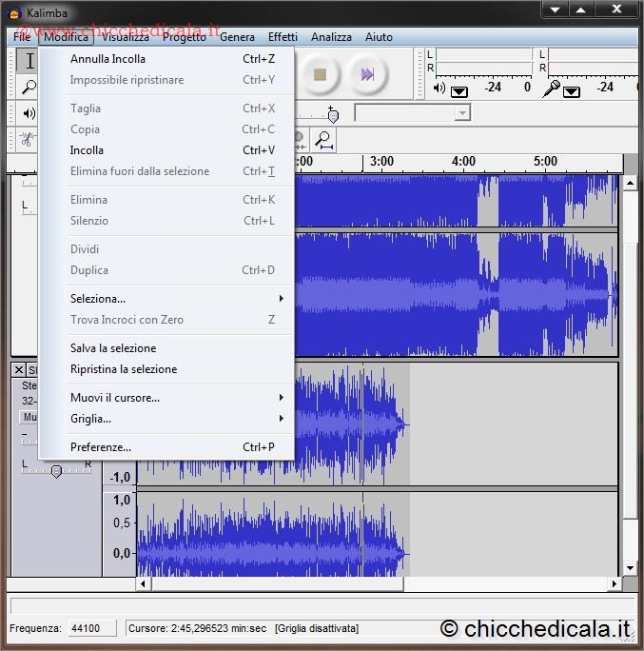
Task: Click Salva la selezione menu entry
Action: click(112, 348)
